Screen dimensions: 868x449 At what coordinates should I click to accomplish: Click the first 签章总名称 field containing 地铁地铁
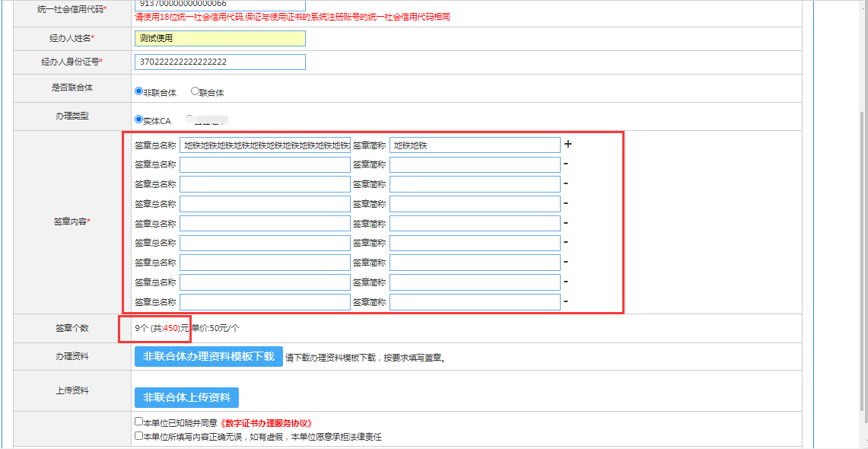[265, 145]
